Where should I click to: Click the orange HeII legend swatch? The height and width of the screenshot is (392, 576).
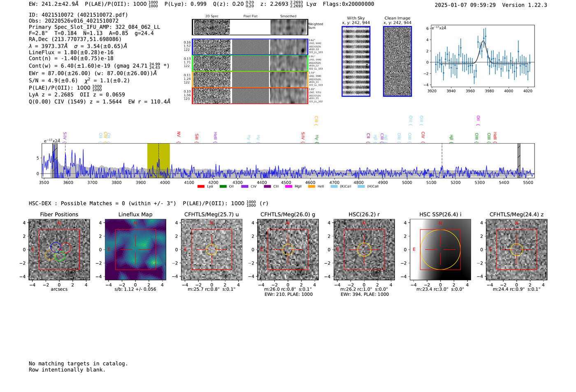[x=311, y=186]
